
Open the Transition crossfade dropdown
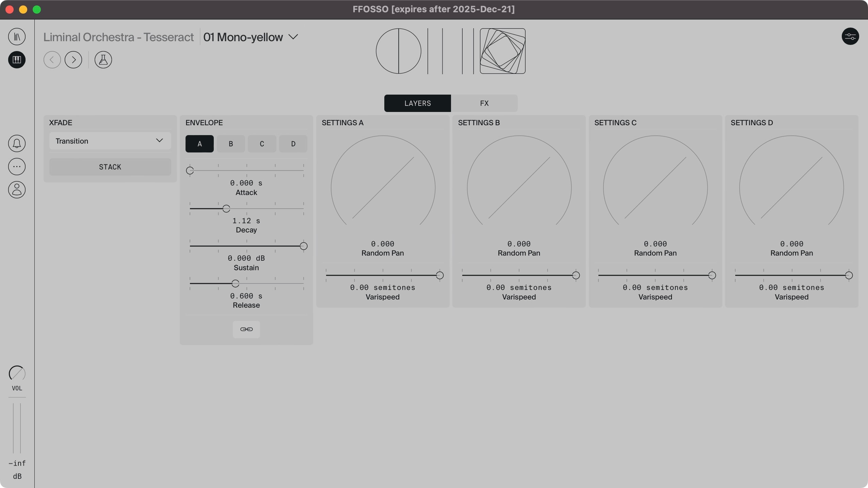[110, 141]
